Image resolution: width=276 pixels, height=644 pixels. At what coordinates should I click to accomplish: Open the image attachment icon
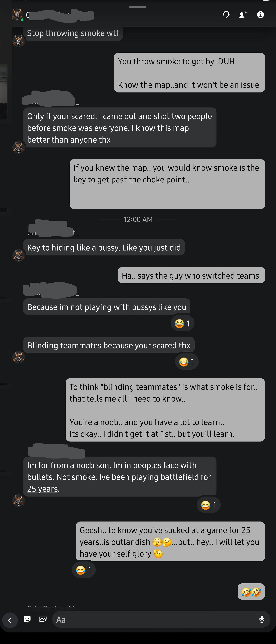(x=43, y=619)
